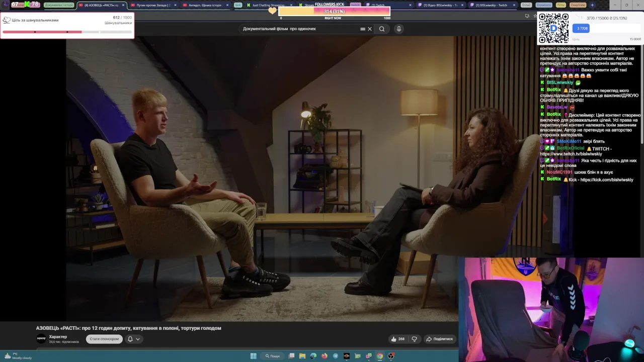Click BasotaLw username in chat

pyautogui.click(x=557, y=107)
